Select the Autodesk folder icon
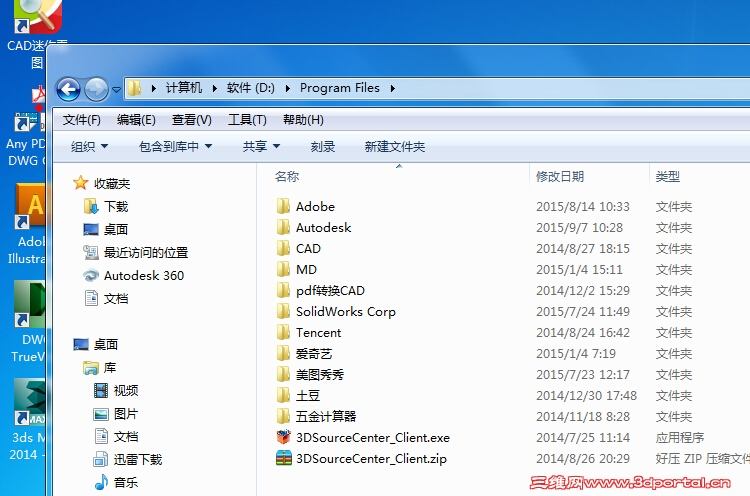Image resolution: width=750 pixels, height=496 pixels. [283, 227]
